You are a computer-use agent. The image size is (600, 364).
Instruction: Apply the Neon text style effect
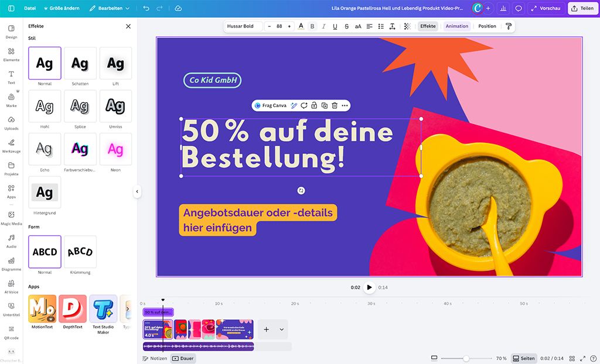pos(115,149)
